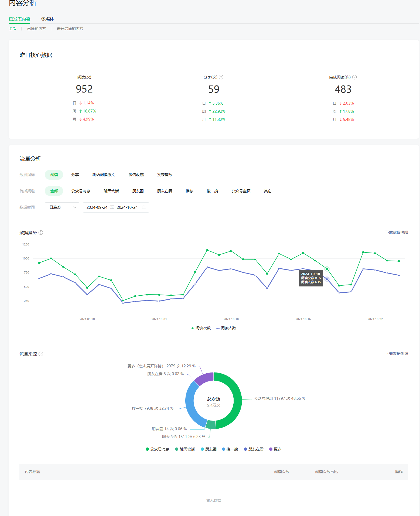The width and height of the screenshot is (420, 516).
Task: Toggle 更多 legend in donut chart
Action: click(275, 449)
